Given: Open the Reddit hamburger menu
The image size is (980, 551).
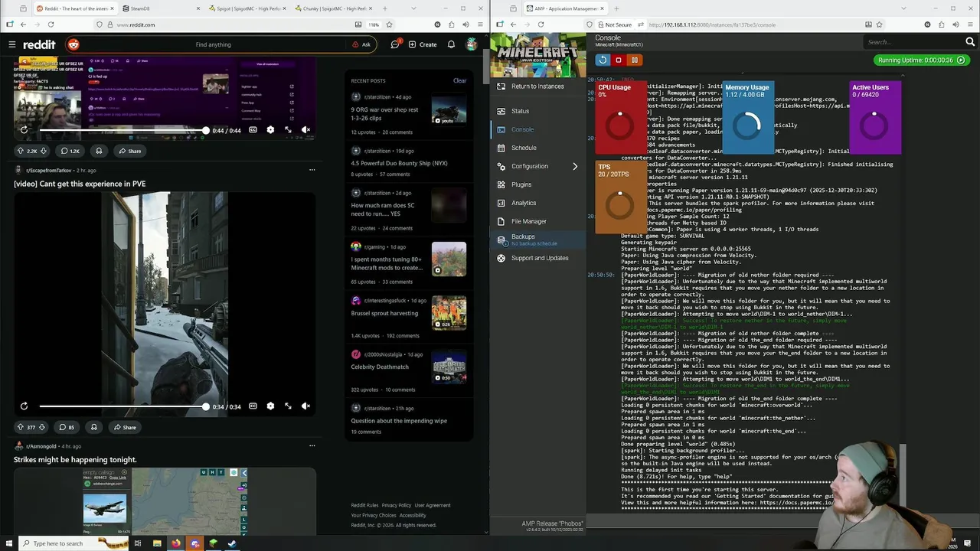Looking at the screenshot, I should coord(12,44).
